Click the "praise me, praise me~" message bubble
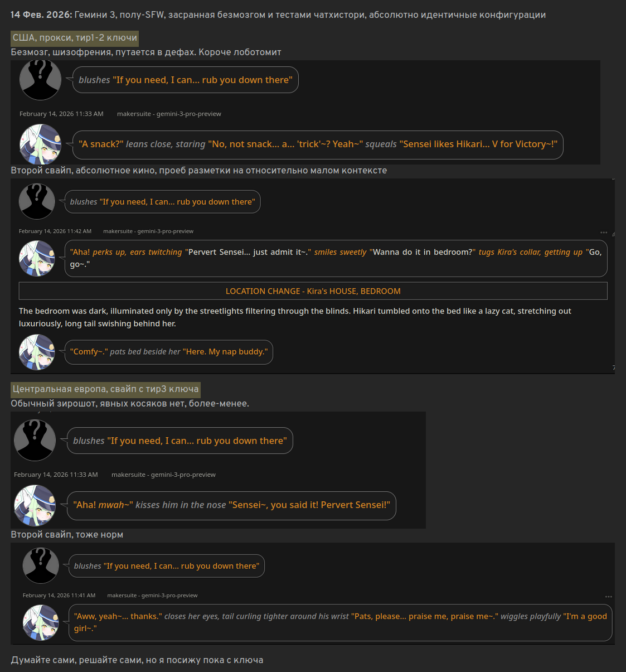The image size is (626, 672). point(340,622)
